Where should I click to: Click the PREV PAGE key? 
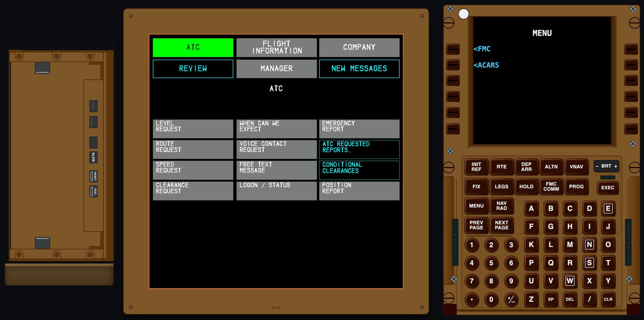click(476, 225)
